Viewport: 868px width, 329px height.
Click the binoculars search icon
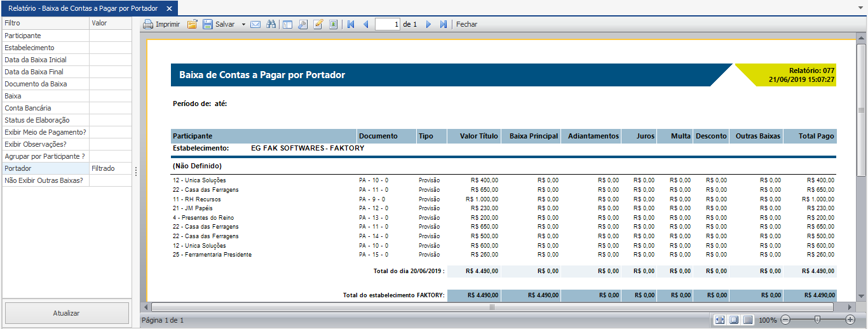tap(271, 24)
